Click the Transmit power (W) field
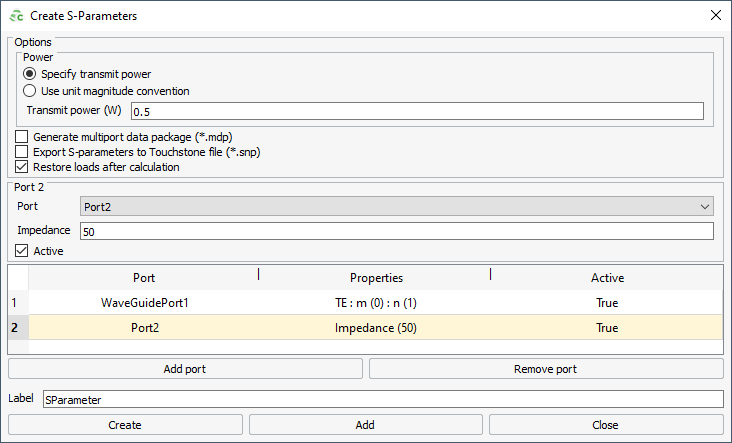The image size is (732, 443). pyautogui.click(x=417, y=111)
